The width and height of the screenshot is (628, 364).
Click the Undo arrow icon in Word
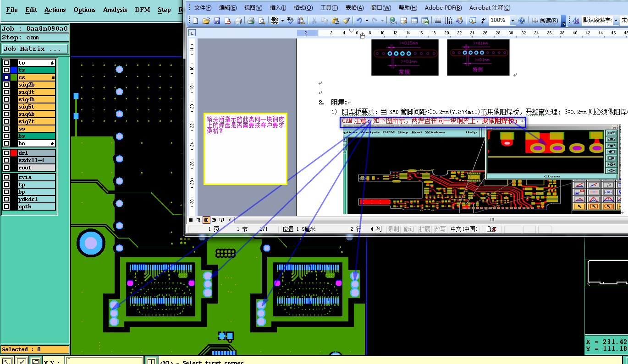359,21
